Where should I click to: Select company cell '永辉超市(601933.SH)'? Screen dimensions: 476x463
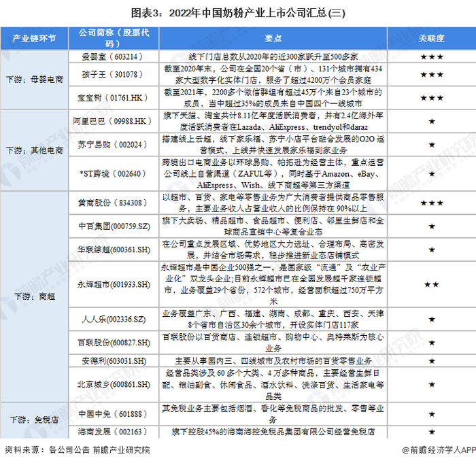114,284
